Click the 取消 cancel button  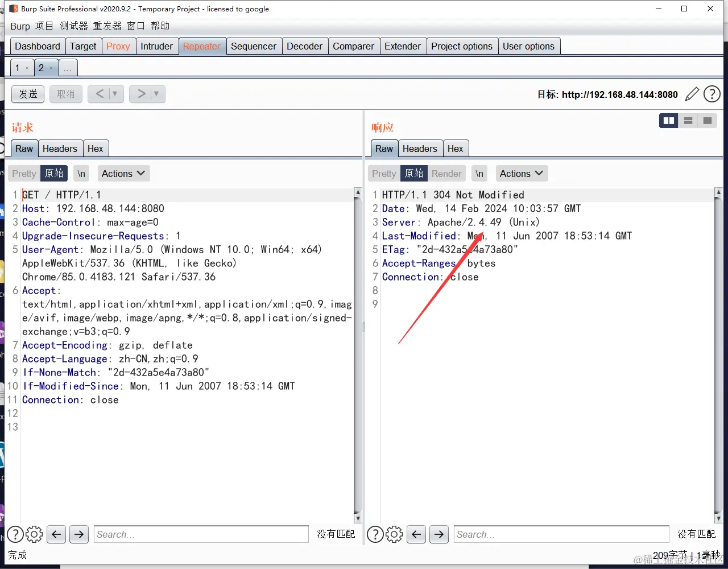click(66, 94)
